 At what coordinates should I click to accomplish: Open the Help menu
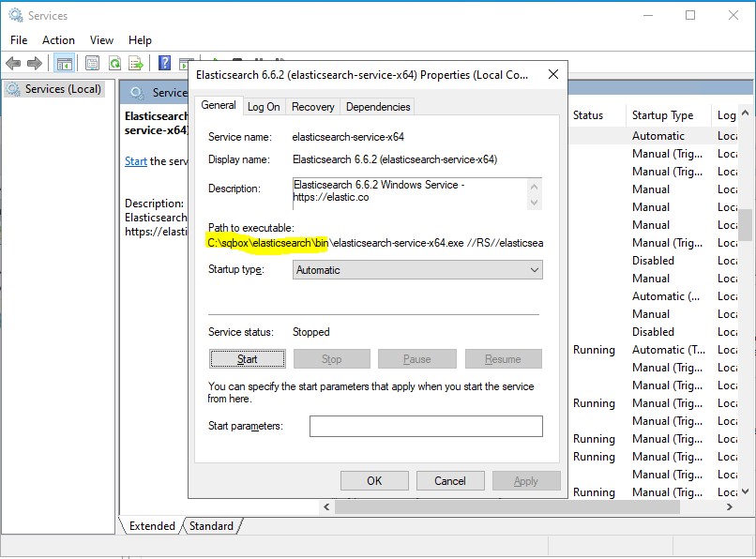pos(140,40)
